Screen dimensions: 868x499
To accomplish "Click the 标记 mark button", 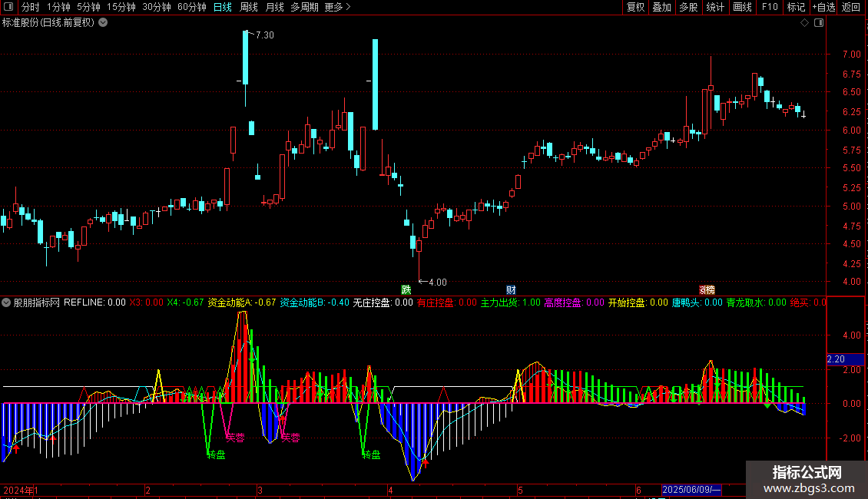I will [796, 7].
